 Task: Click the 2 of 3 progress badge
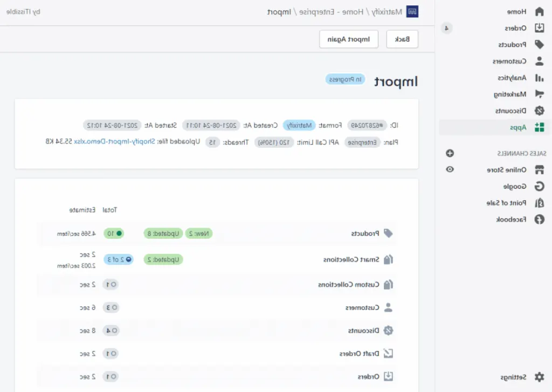click(119, 259)
